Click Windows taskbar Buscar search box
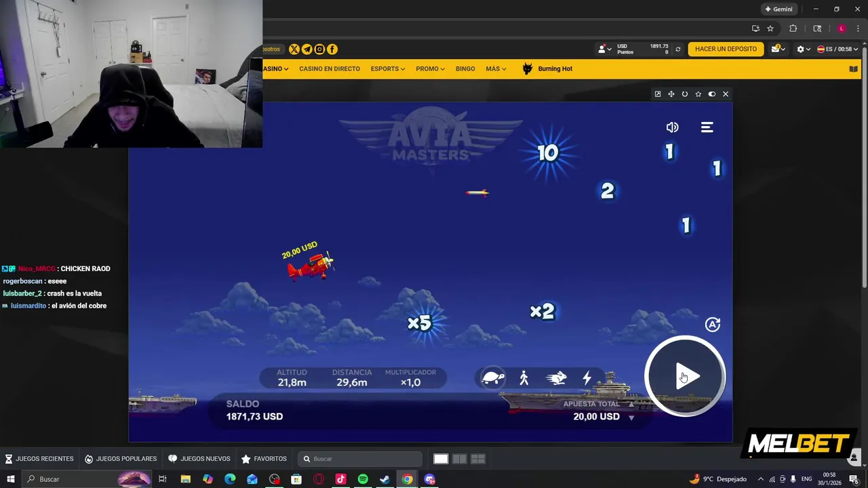The image size is (868, 488). [87, 479]
